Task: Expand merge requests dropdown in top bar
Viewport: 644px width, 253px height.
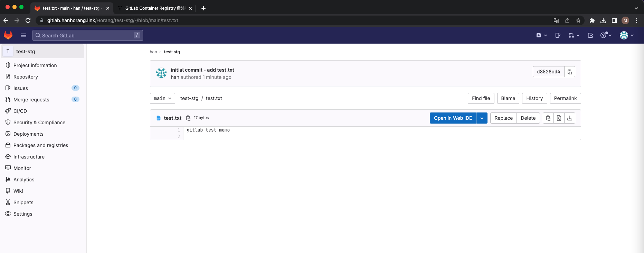Action: click(574, 35)
